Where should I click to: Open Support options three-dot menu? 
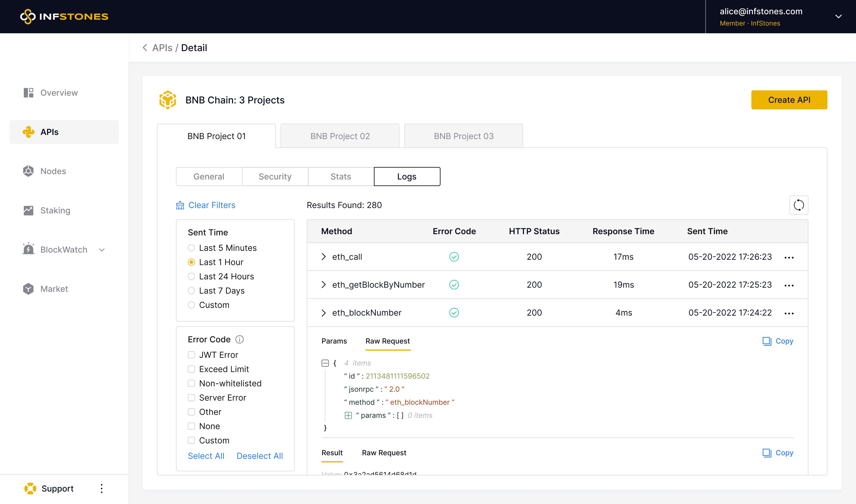click(102, 488)
